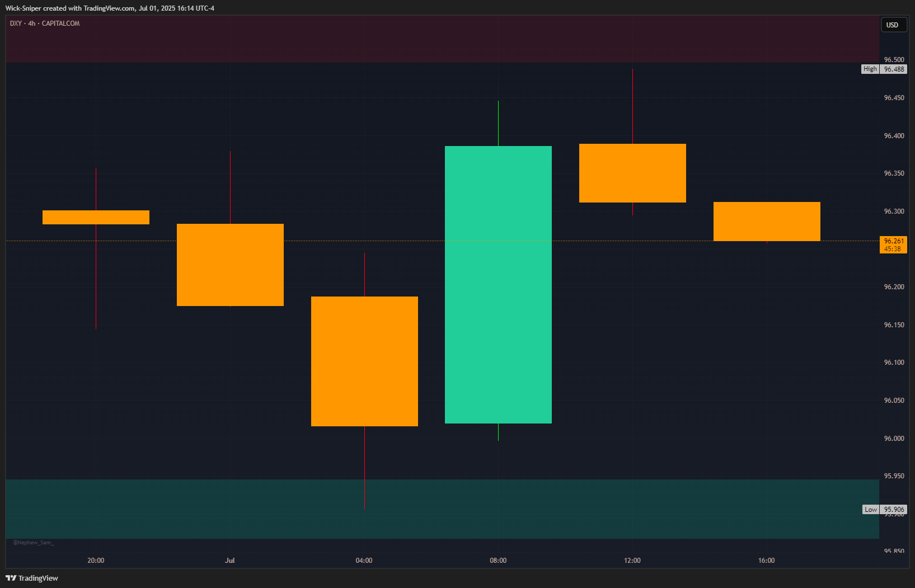This screenshot has width=915, height=588.
Task: Click the 96.200 price axis label
Action: [x=894, y=287]
